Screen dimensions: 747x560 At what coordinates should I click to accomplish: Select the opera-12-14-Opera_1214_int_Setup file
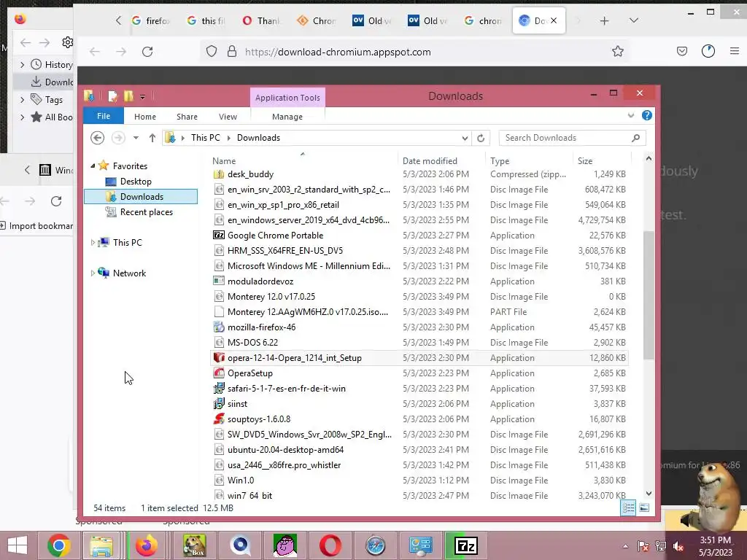419,357
